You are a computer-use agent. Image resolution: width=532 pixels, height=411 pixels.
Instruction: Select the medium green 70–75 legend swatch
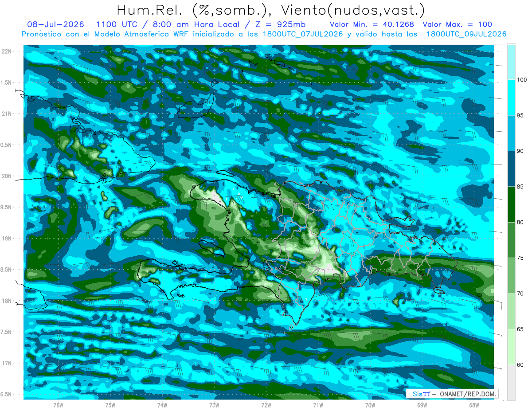click(x=511, y=276)
